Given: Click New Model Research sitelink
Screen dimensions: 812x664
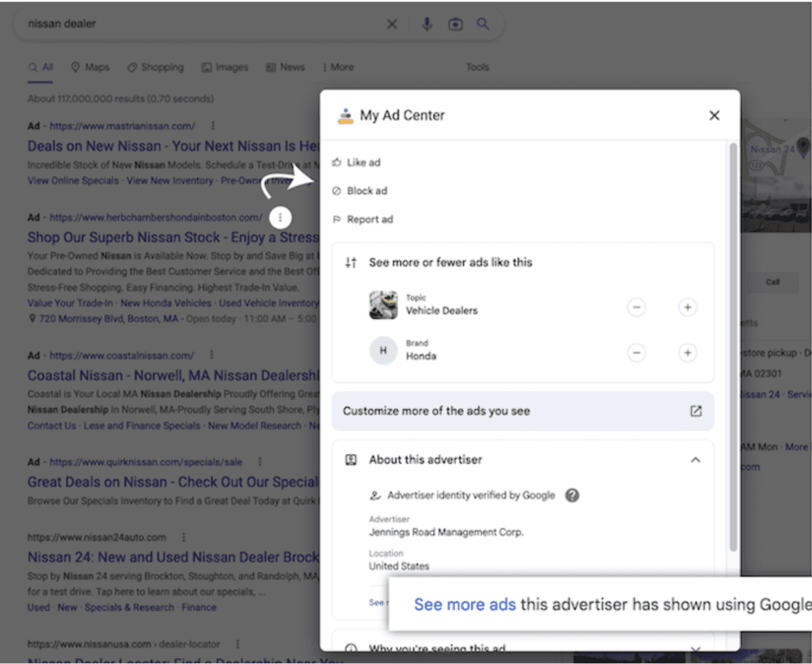Looking at the screenshot, I should [254, 426].
